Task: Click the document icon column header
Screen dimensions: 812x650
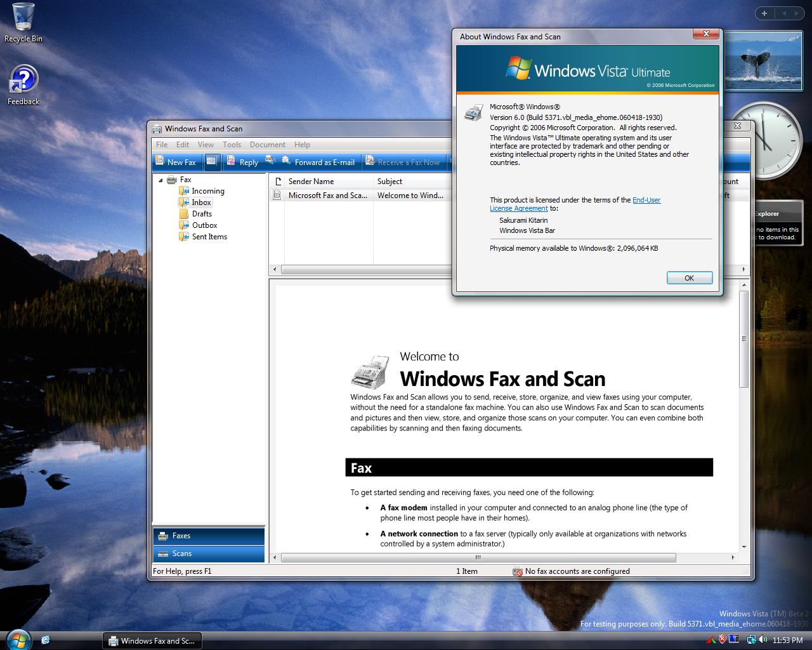Action: [277, 182]
